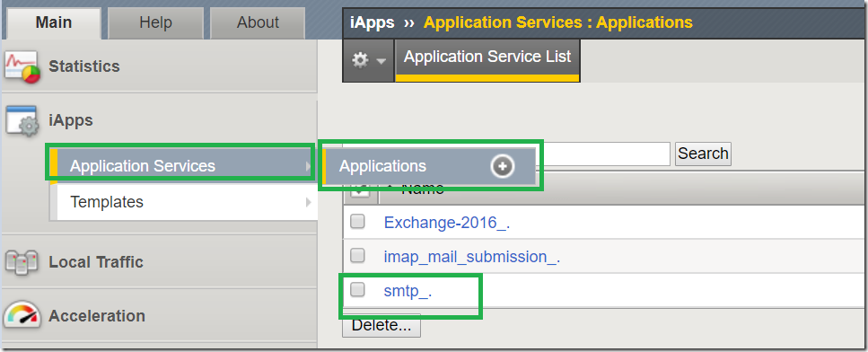Tick the smtp_. row checkbox

coord(357,289)
